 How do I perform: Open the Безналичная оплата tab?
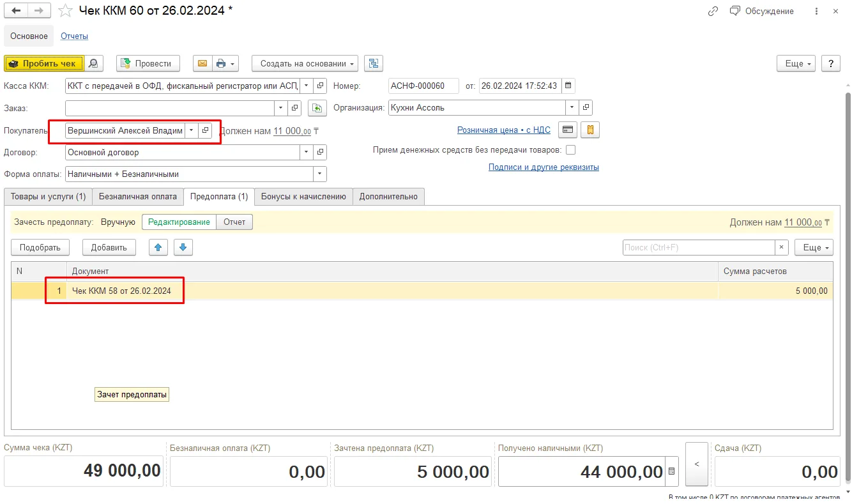tap(138, 197)
